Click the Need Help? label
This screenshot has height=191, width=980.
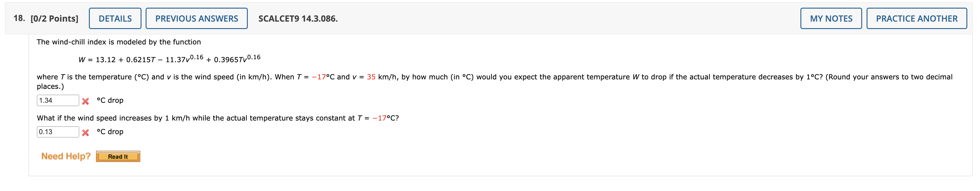(x=66, y=156)
